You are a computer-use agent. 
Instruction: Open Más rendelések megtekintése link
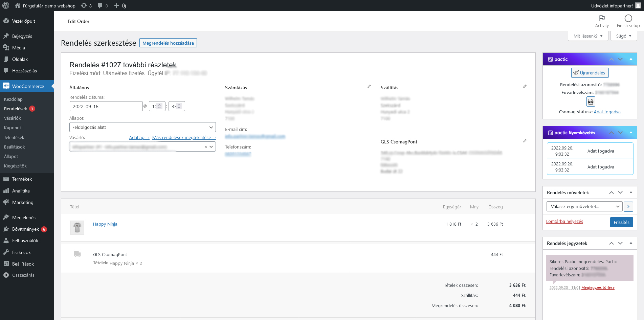[184, 137]
